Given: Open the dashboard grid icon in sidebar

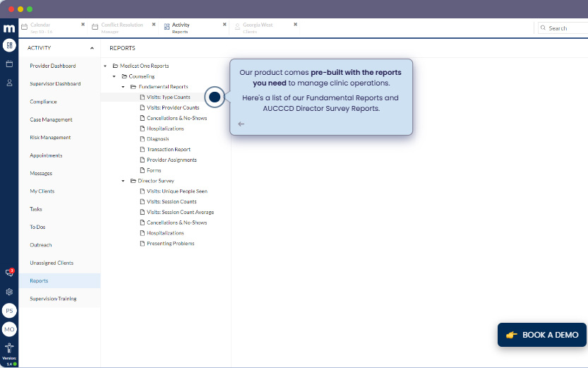Looking at the screenshot, I should 9,46.
